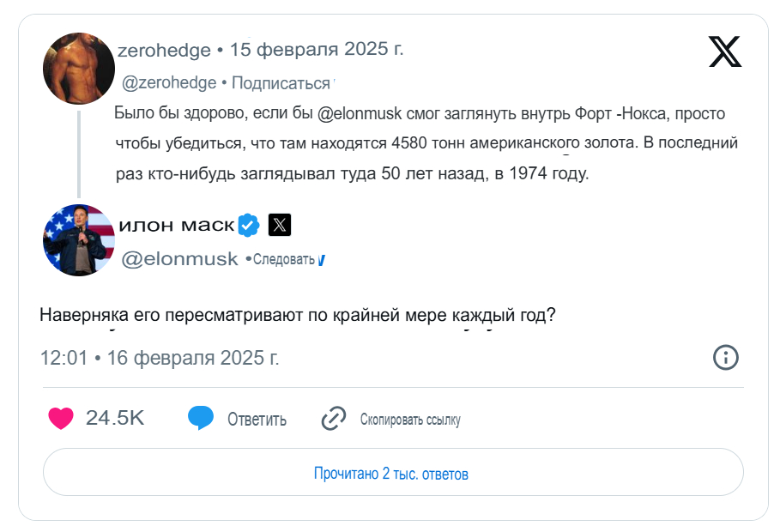This screenshot has height=532, width=780.
Task: Click "Подписаться" next to @zerohedge
Action: click(281, 83)
